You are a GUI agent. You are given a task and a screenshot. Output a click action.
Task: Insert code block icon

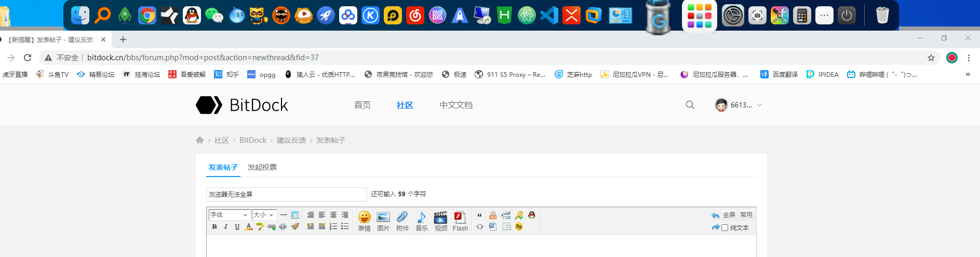click(x=479, y=227)
